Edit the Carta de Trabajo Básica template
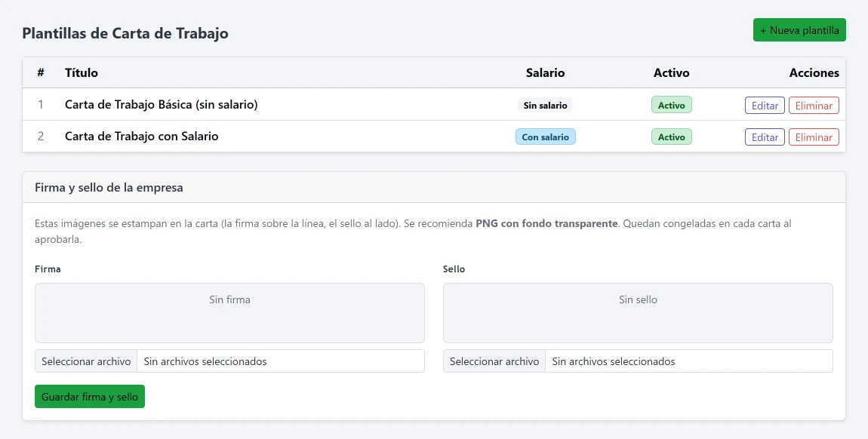The image size is (868, 439). pos(765,105)
